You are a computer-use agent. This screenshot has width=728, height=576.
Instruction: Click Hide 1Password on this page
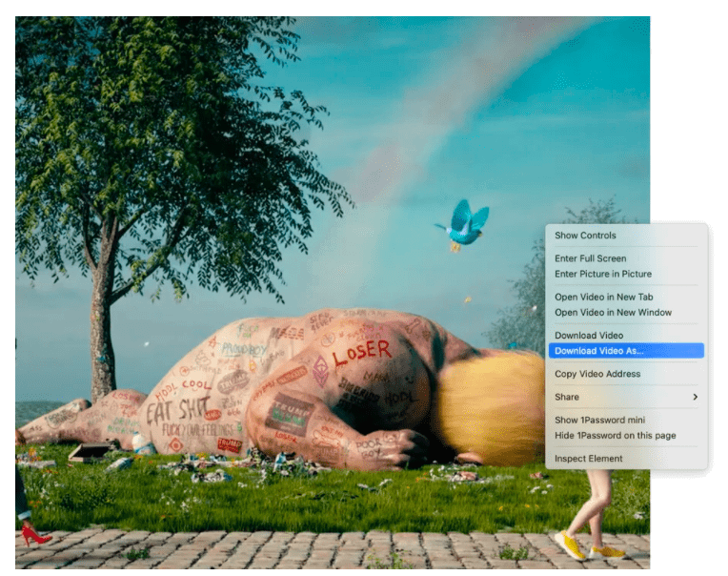pyautogui.click(x=615, y=436)
